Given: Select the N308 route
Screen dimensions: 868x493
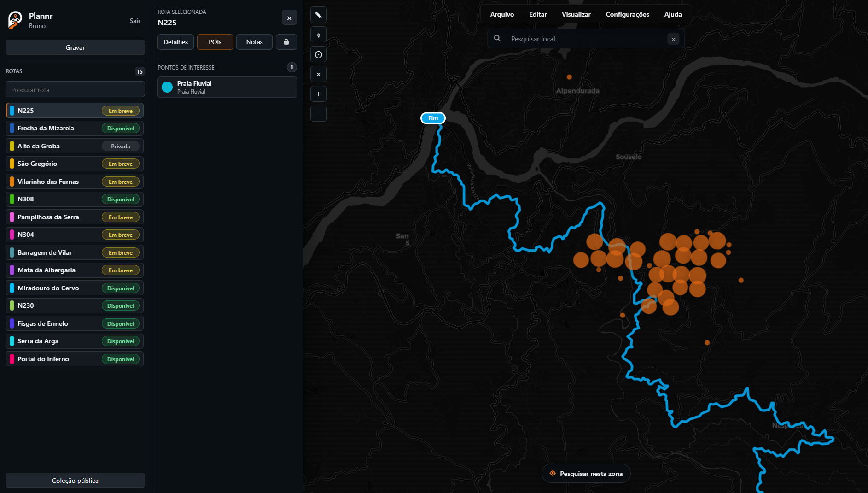Looking at the screenshot, I should (75, 200).
